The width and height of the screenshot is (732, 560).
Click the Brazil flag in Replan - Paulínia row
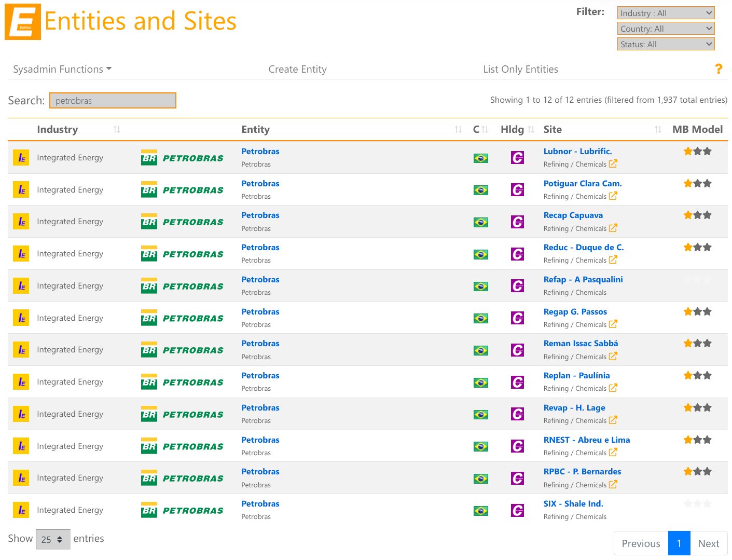pyautogui.click(x=481, y=383)
